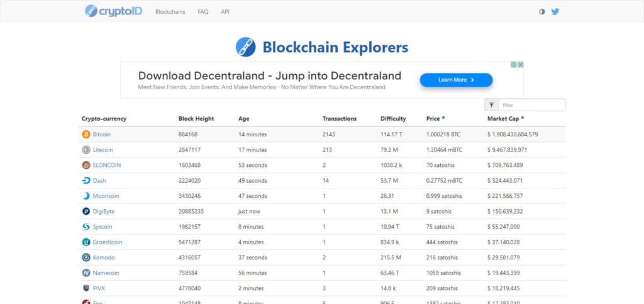Click the blue dot next to Price
644x304 pixels.
[443, 117]
